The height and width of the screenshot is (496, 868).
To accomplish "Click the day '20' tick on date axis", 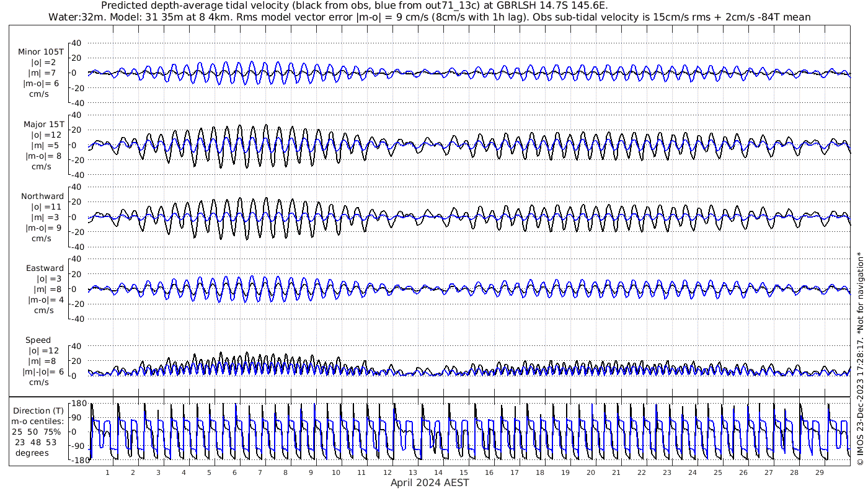I will 590,472.
